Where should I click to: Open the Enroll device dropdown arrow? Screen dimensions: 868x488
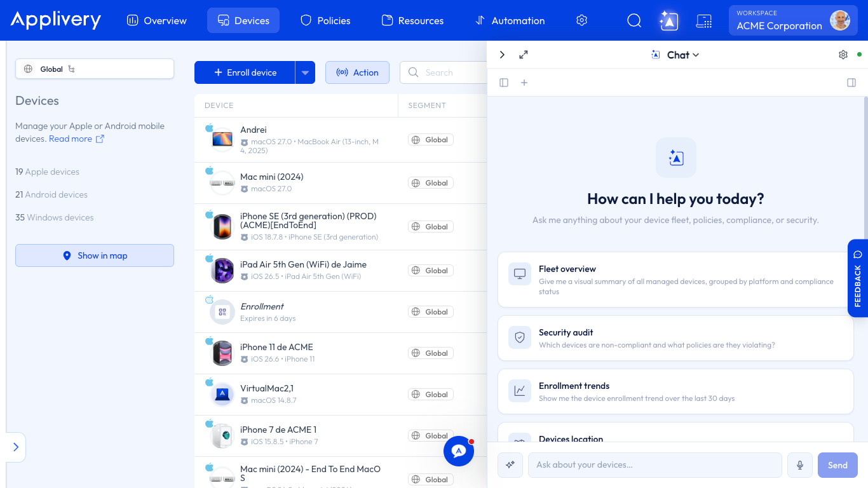305,72
